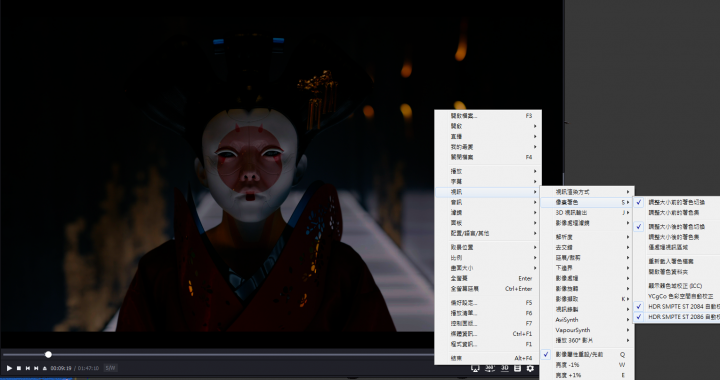Choose the Exit entry with Alt+F4
This screenshot has width=720, height=380.
click(x=488, y=358)
